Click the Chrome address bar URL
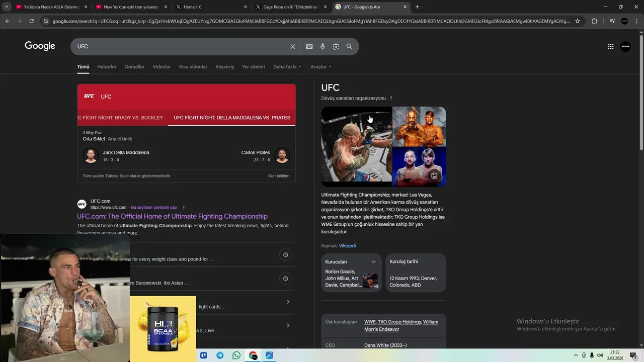This screenshot has width=644, height=362. [x=311, y=21]
